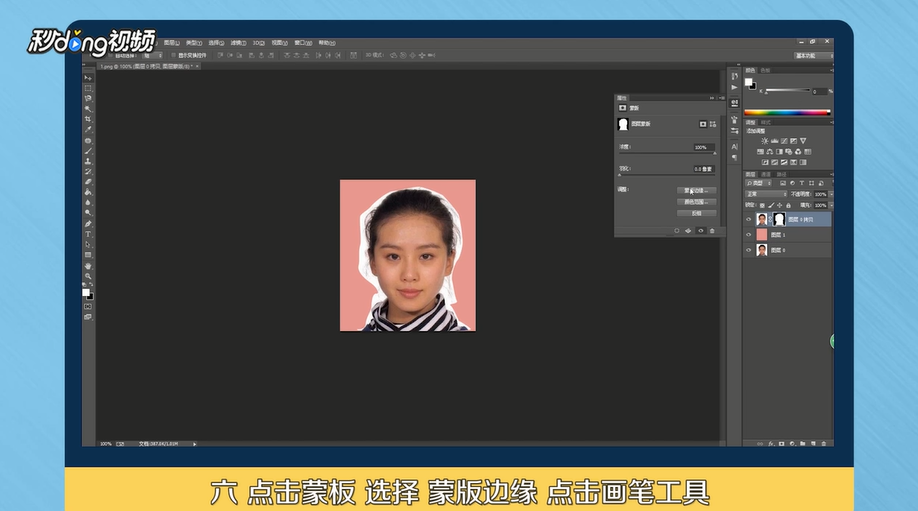Select the Spot Healing Brush tool
The image size is (918, 511).
[x=88, y=140]
